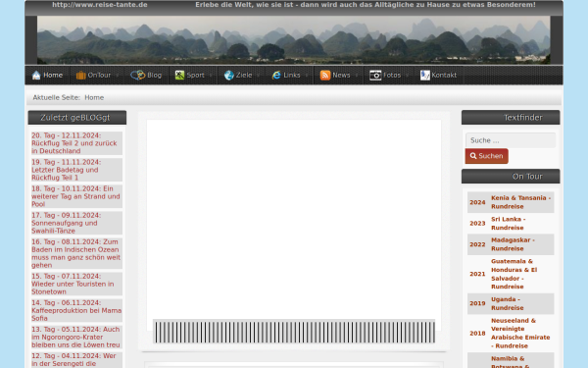
Task: Expand the Links submenu arrow
Action: tap(307, 76)
